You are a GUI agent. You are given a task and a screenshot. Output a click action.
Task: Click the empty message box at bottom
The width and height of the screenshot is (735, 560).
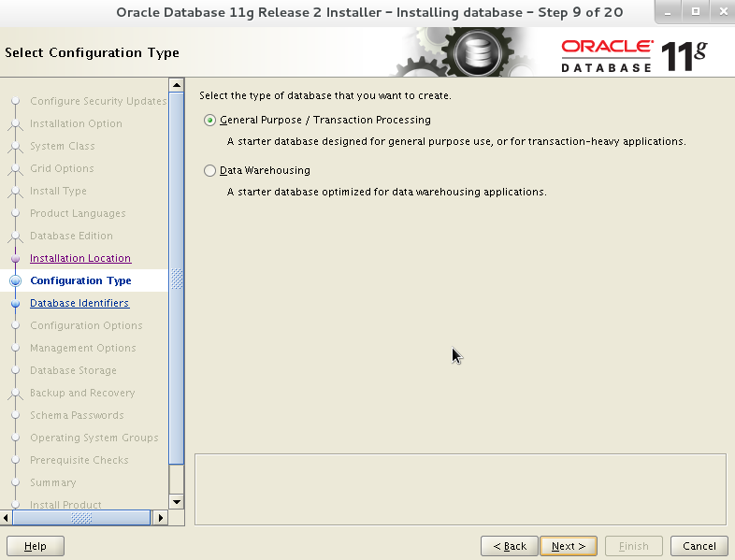point(460,489)
